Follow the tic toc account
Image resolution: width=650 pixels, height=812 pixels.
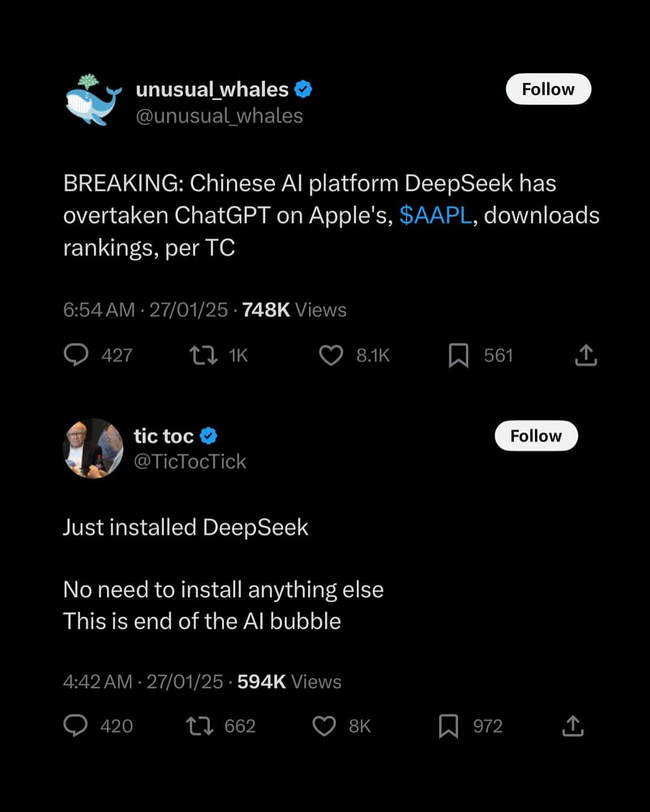coord(536,436)
